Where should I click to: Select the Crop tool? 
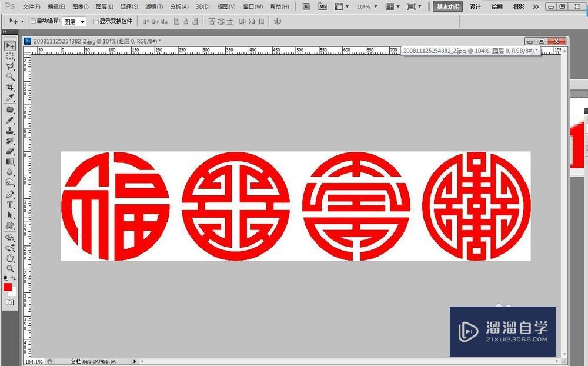[x=10, y=87]
